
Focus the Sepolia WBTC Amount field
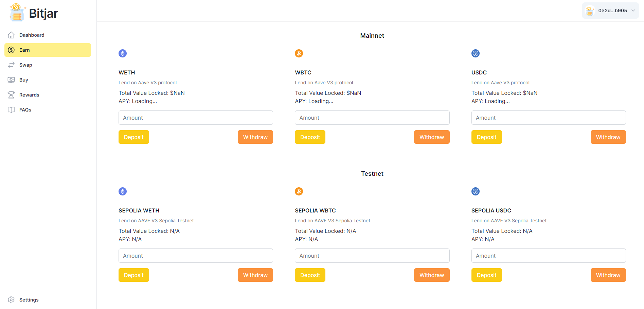(372, 256)
